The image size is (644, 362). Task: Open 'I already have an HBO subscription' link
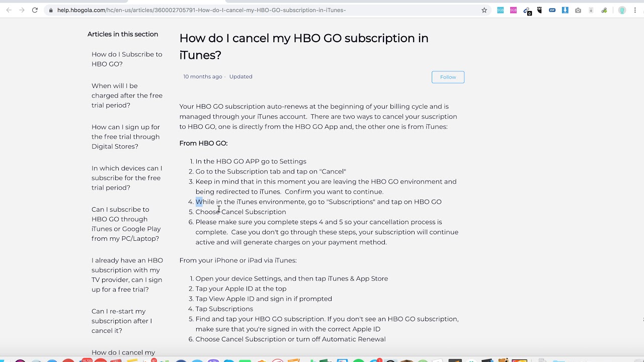127,275
